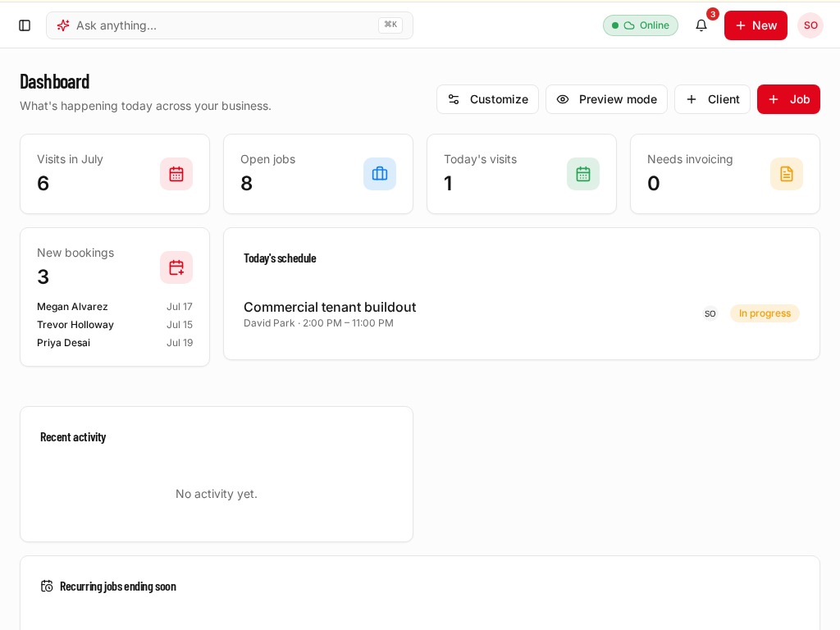Click the ⌘K shortcut hint

click(x=390, y=25)
